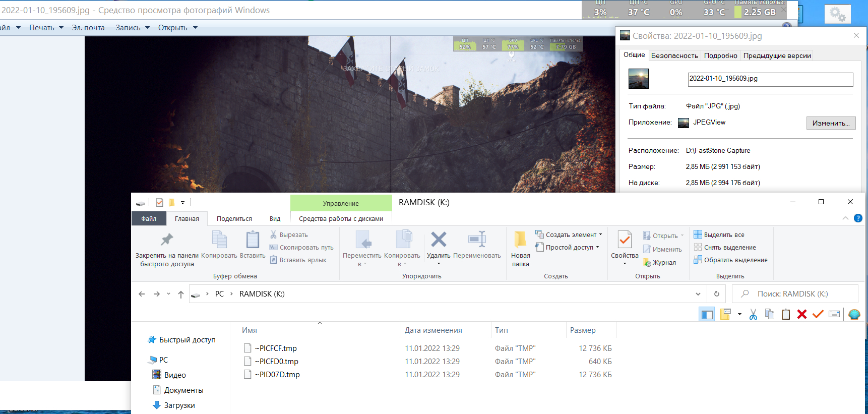868x414 pixels.
Task: Click the folder options icon in extra toolbar
Action: [x=725, y=314]
